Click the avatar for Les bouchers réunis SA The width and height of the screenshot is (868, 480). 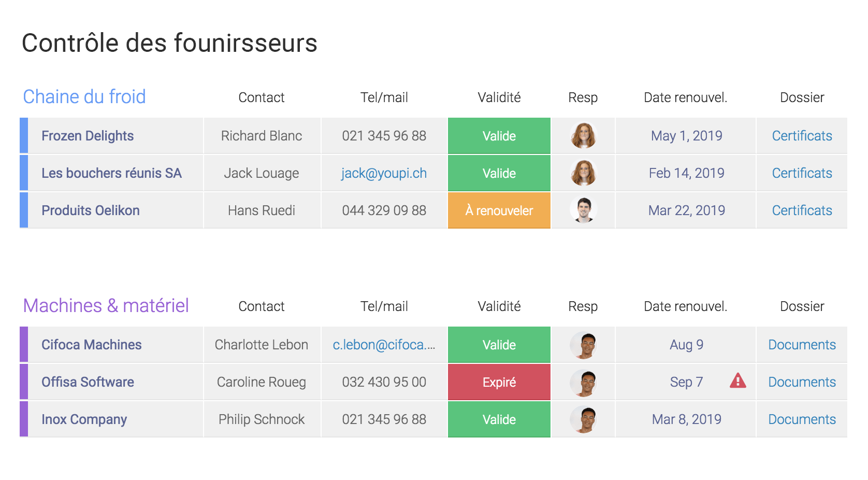coord(583,173)
